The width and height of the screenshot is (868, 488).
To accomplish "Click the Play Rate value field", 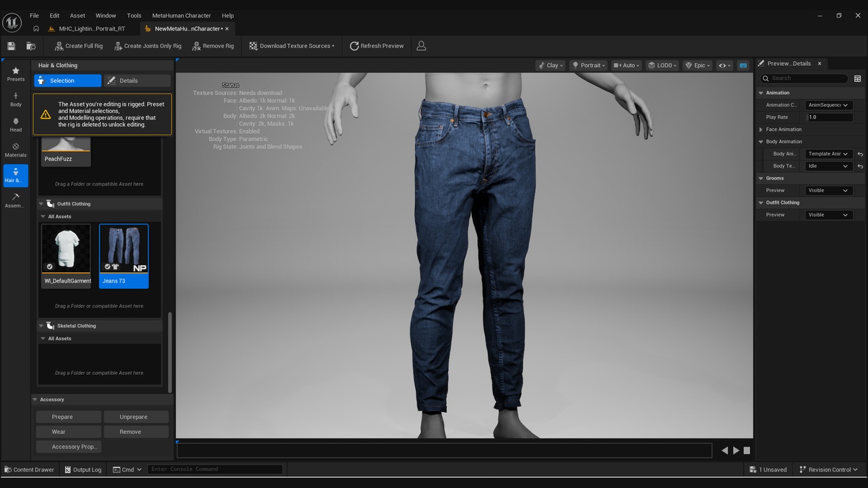I will coord(829,117).
